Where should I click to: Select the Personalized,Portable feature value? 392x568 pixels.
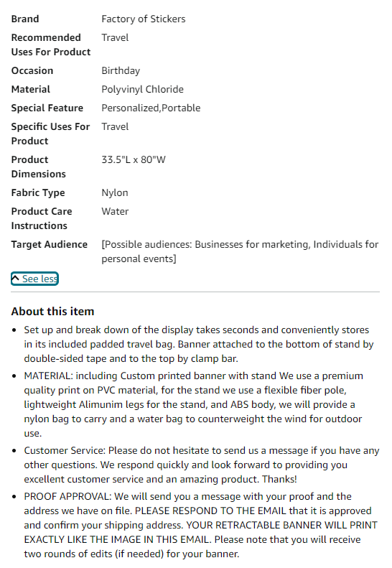point(151,108)
